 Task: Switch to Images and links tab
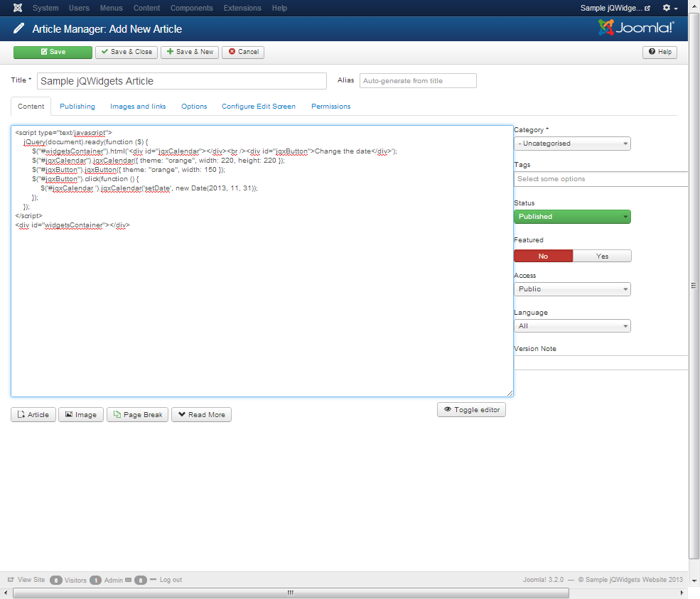(x=138, y=107)
